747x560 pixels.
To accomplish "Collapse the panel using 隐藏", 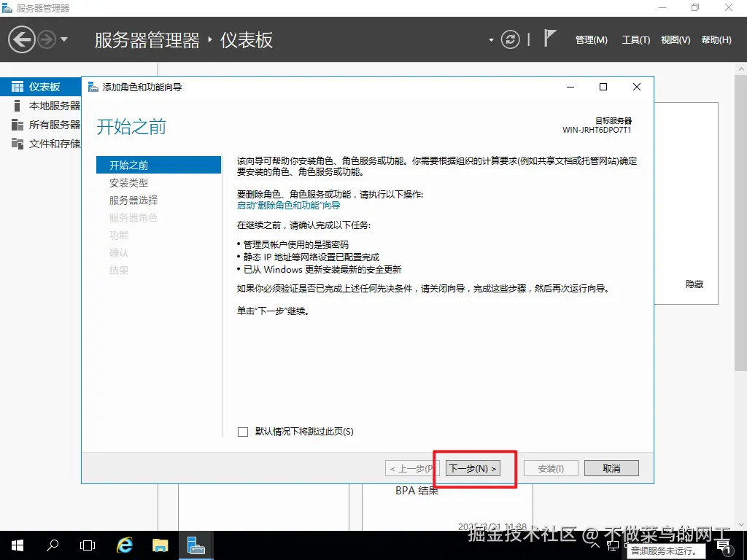I will (x=693, y=285).
